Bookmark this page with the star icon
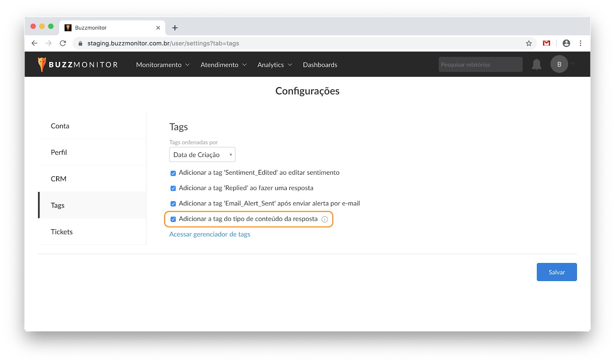 coord(529,43)
